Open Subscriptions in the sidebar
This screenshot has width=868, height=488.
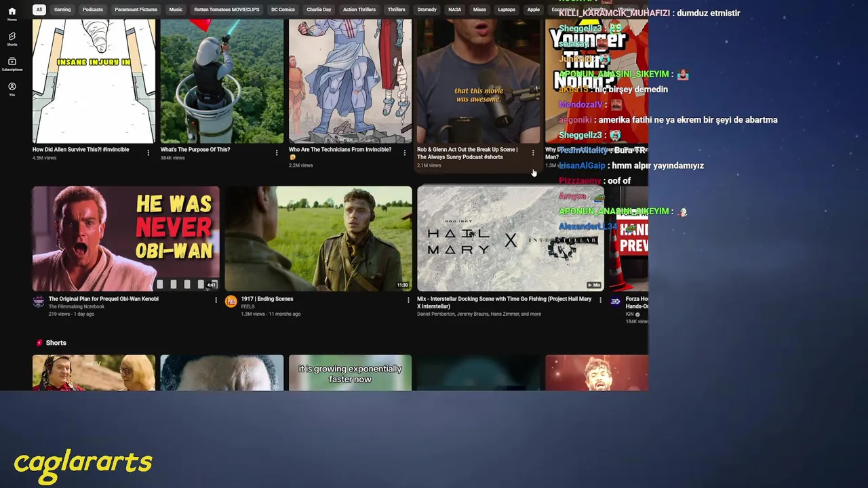[12, 64]
